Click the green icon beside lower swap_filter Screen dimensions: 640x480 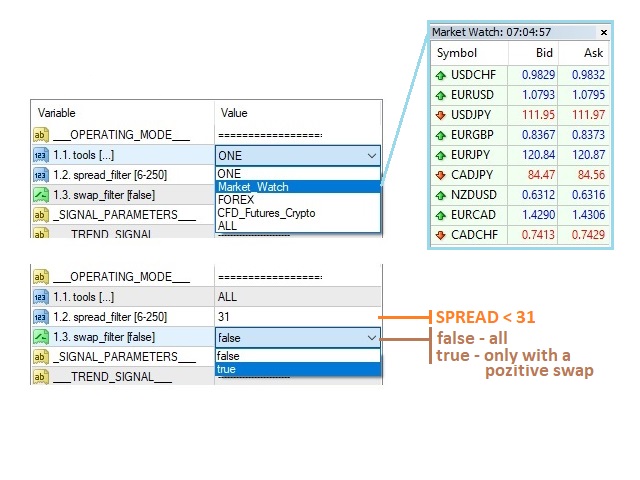(41, 337)
